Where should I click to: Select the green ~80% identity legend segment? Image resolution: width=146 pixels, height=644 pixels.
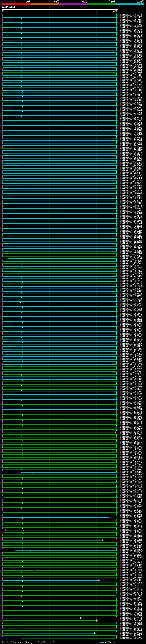point(101,4)
